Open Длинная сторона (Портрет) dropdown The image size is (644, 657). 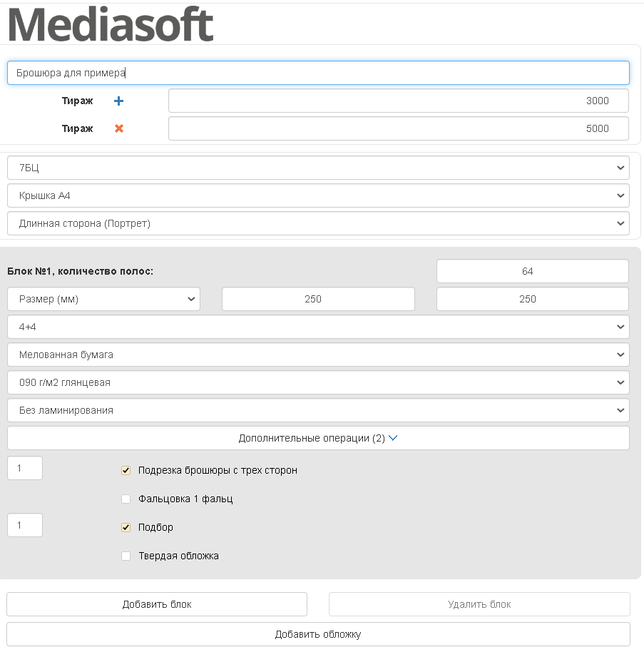319,223
